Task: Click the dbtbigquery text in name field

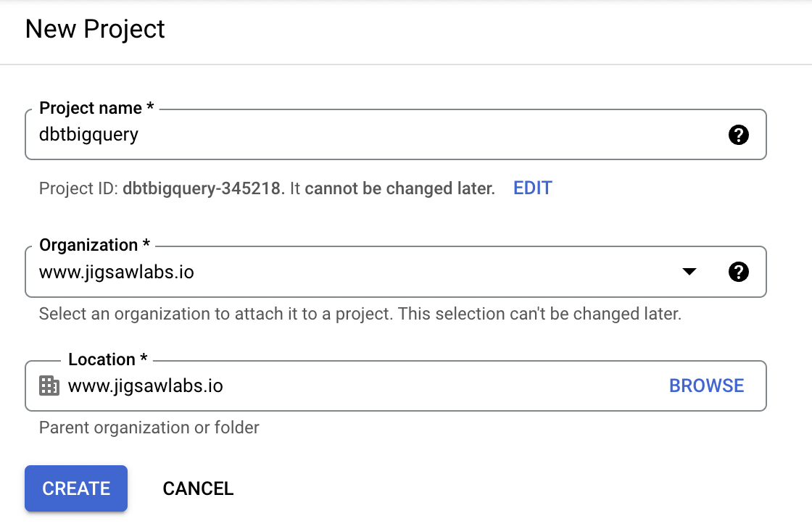Action: tap(88, 135)
